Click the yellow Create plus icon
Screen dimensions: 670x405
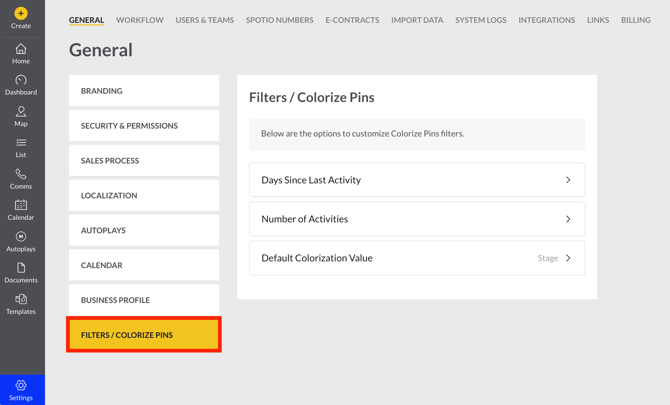[x=21, y=13]
